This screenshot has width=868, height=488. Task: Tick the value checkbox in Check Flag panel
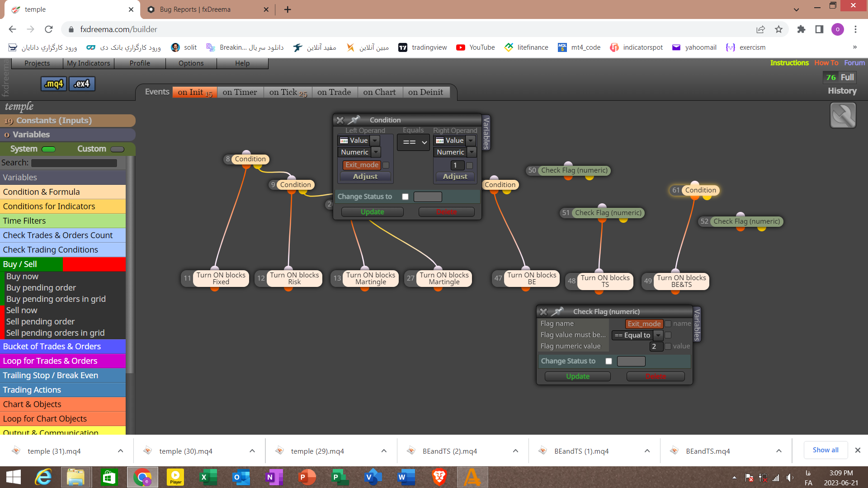(x=668, y=346)
